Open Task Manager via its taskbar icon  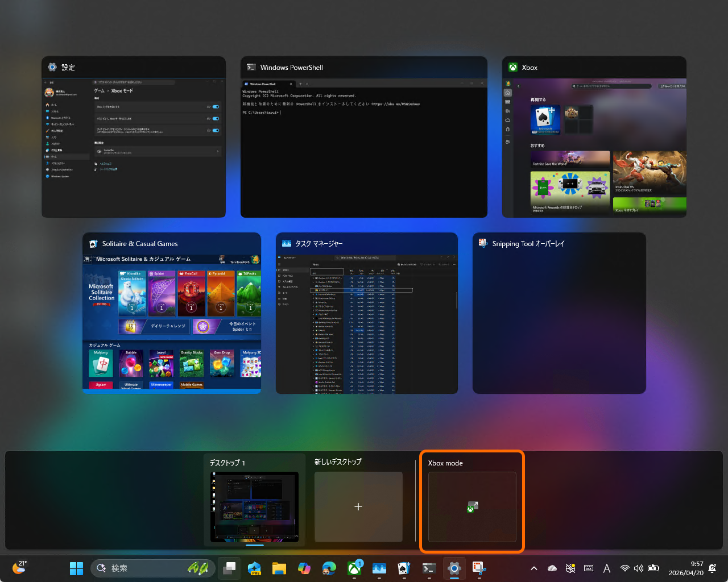tap(379, 567)
